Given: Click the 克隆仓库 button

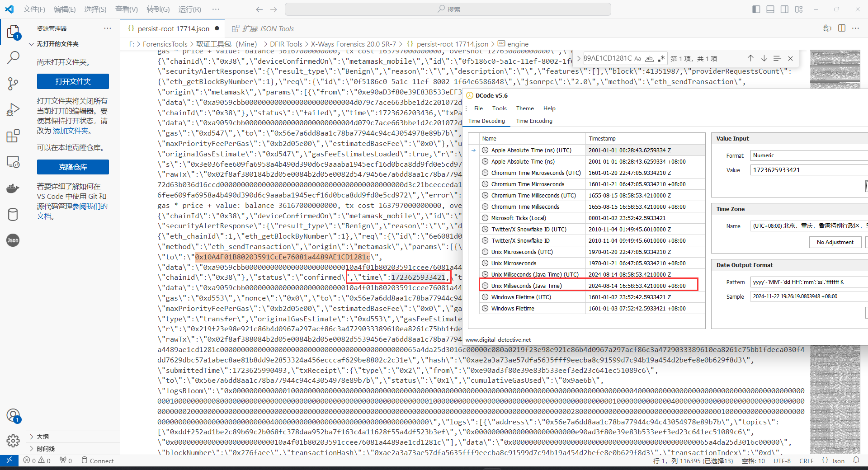Looking at the screenshot, I should [73, 167].
